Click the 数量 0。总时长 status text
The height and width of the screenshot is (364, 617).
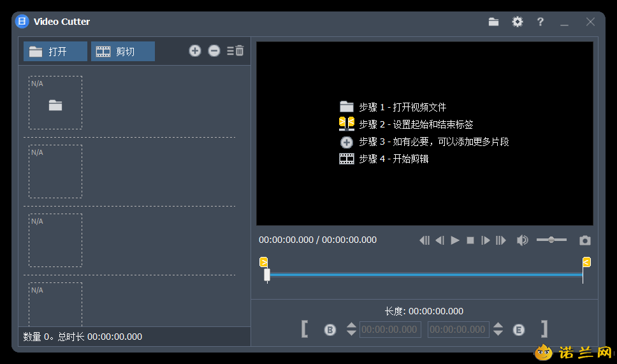[x=83, y=337]
